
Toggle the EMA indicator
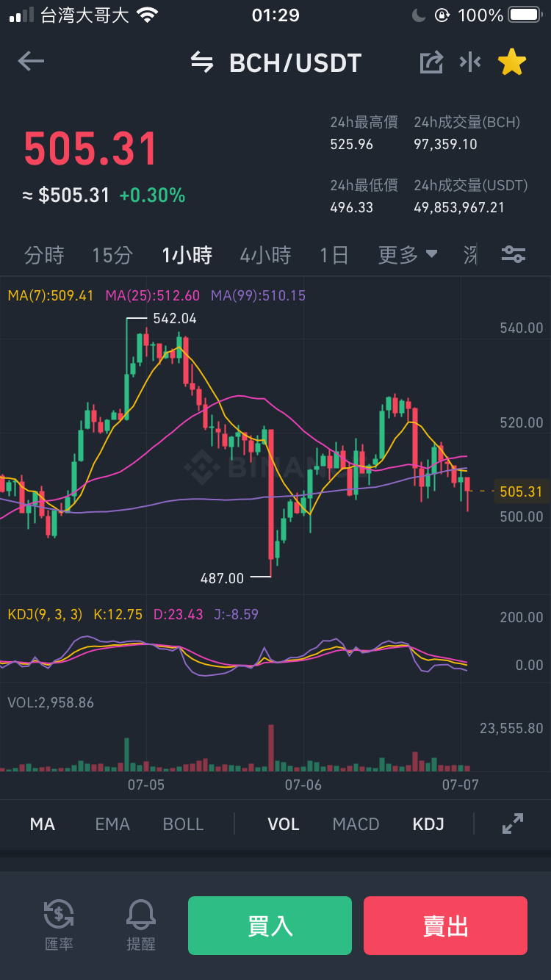pos(112,824)
